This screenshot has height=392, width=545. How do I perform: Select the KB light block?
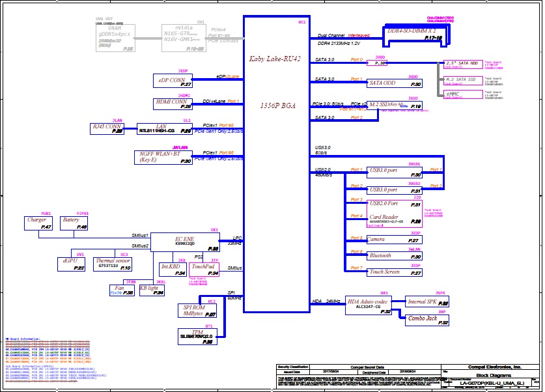pos(152,290)
